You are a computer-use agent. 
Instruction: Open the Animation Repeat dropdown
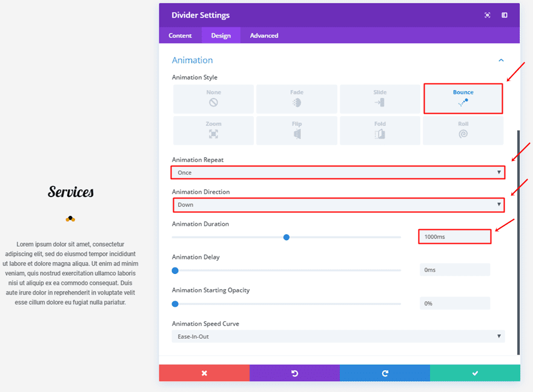(338, 172)
